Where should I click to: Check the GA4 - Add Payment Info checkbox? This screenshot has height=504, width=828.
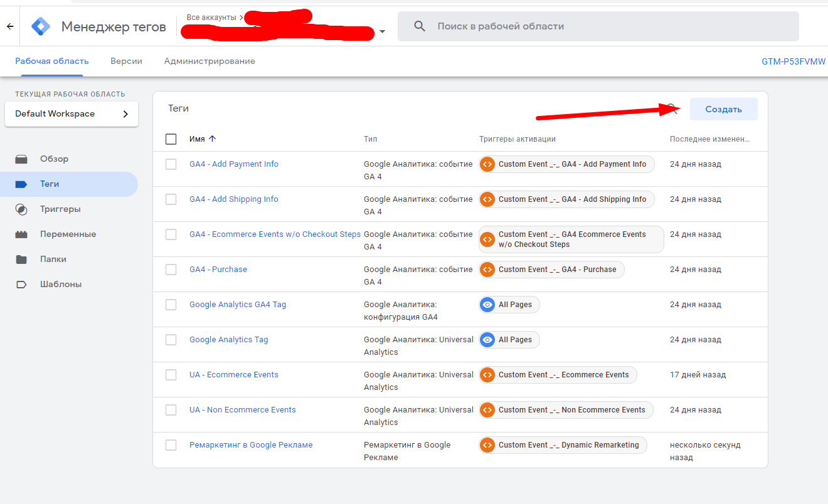(171, 164)
